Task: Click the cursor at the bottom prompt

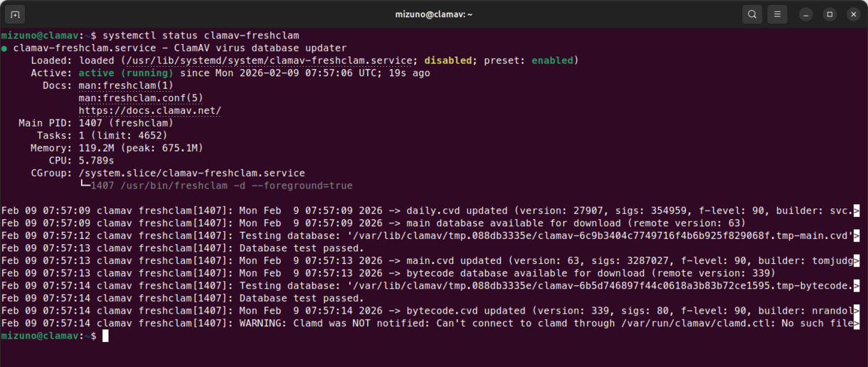Action: click(x=105, y=336)
